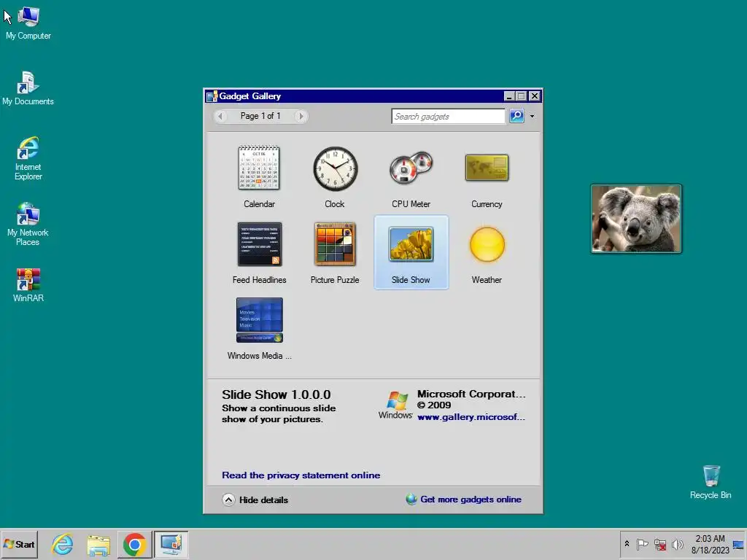The image size is (747, 560).
Task: Open the clock showing 2:03 AM
Action: 710,544
